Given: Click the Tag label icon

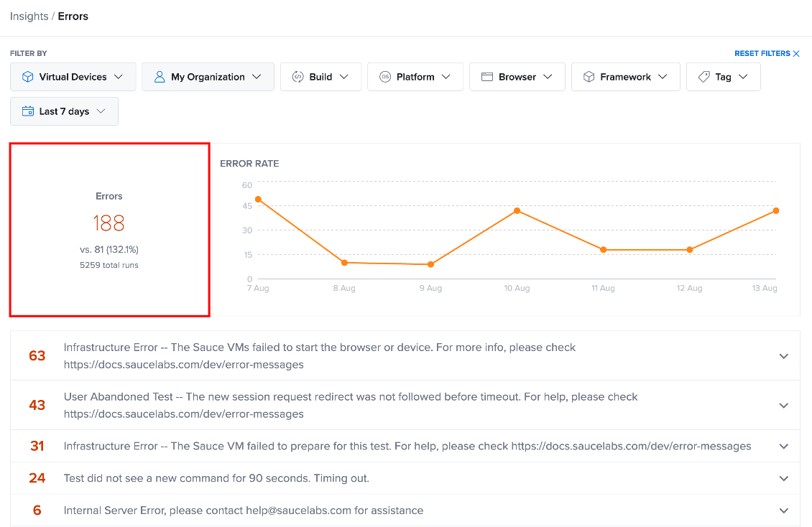Looking at the screenshot, I should point(703,77).
